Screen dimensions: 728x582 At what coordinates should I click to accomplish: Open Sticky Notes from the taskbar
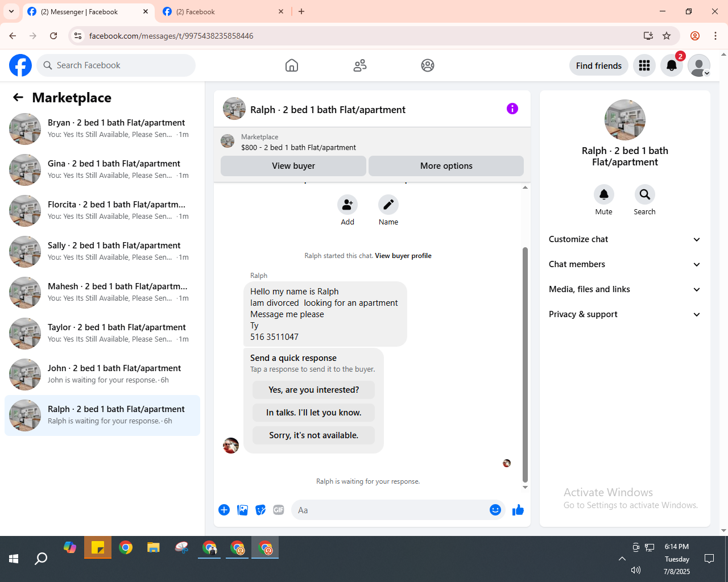[x=98, y=548]
